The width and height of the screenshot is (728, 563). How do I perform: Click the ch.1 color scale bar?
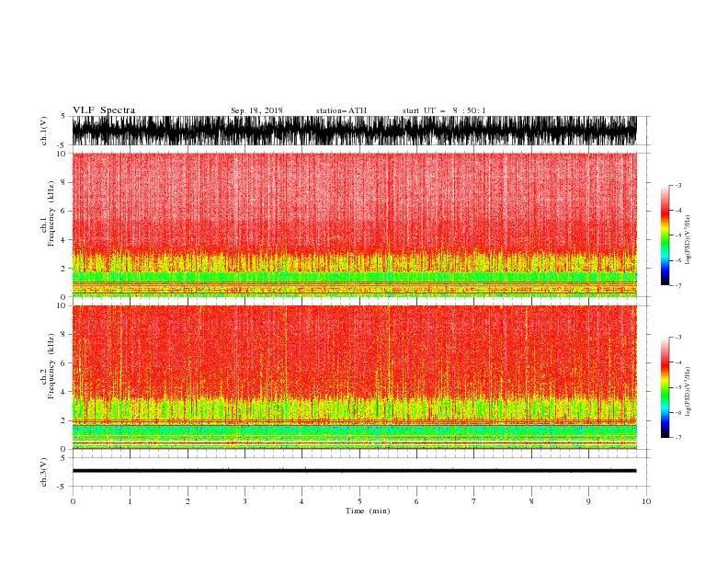665,236
